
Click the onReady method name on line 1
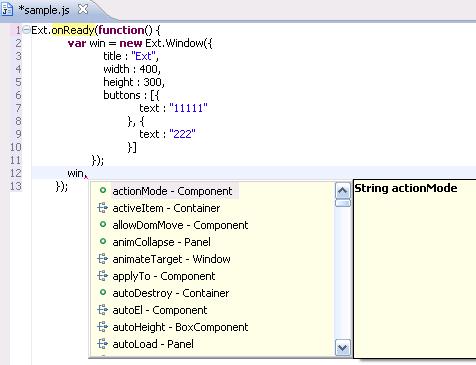[x=73, y=30]
